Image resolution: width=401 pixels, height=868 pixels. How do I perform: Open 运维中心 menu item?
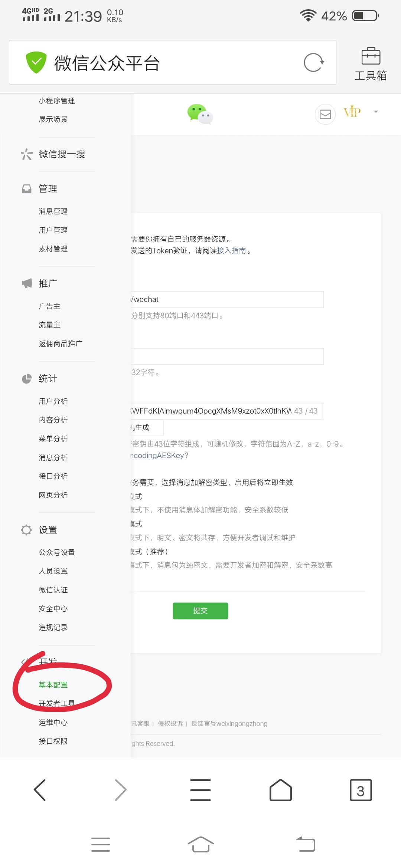(x=53, y=723)
